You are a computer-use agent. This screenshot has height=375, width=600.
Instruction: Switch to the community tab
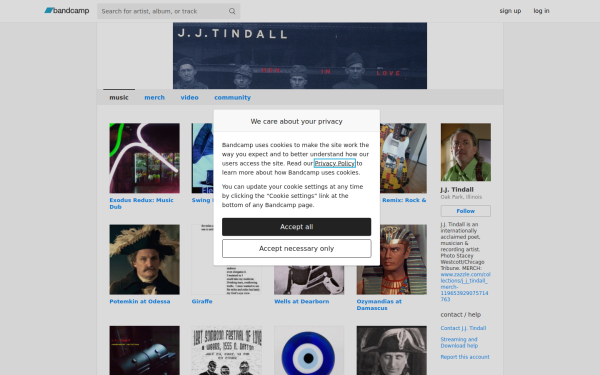click(232, 98)
